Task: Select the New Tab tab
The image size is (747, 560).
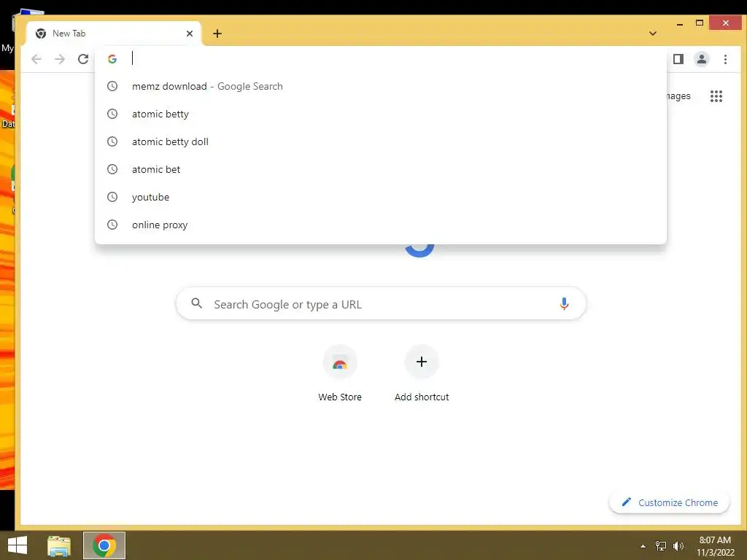Action: 115,34
